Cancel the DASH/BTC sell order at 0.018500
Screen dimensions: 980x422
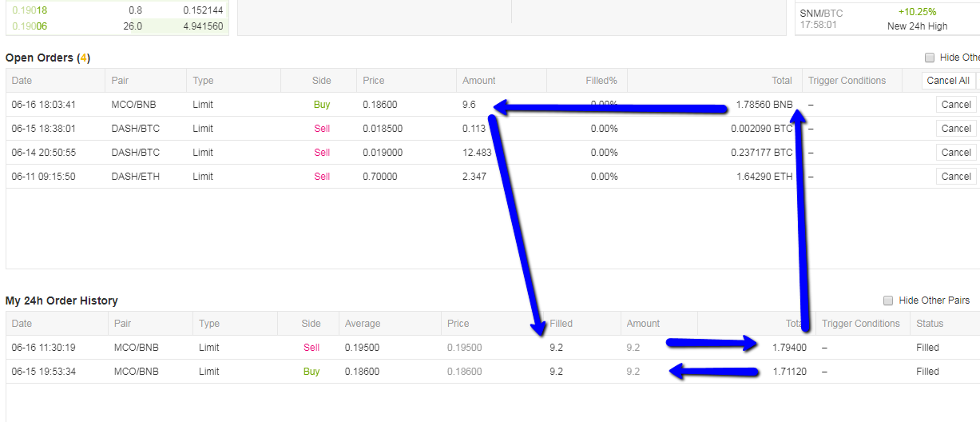(x=955, y=129)
